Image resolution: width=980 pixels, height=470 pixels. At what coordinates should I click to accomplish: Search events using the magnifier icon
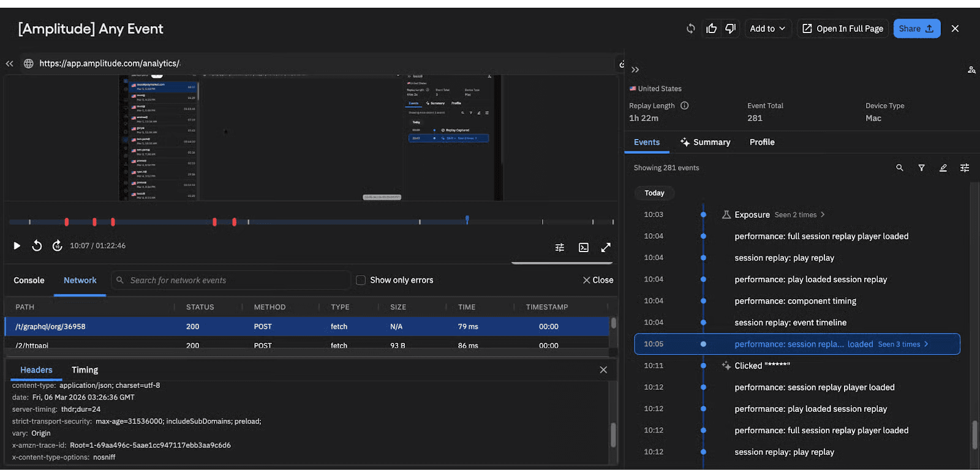(x=900, y=168)
